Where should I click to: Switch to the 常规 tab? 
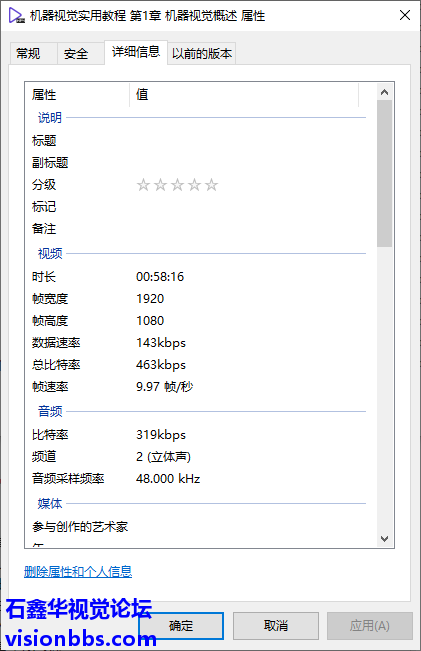point(28,54)
